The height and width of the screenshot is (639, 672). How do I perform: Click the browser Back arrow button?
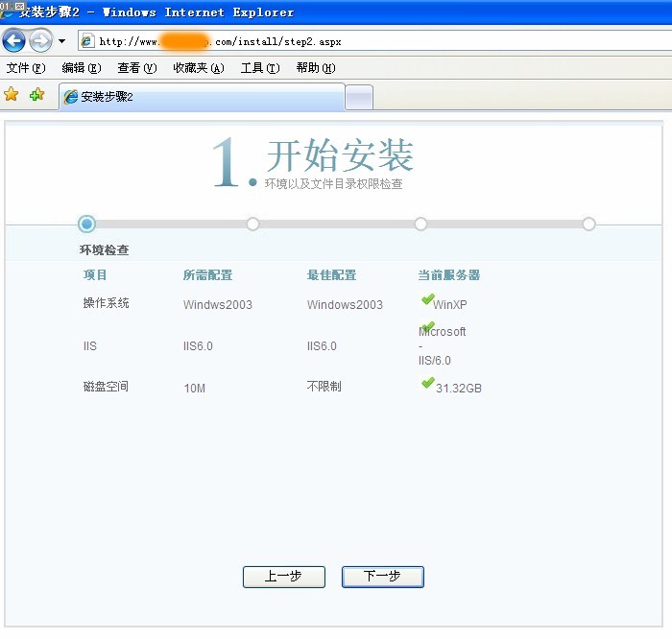(x=13, y=41)
